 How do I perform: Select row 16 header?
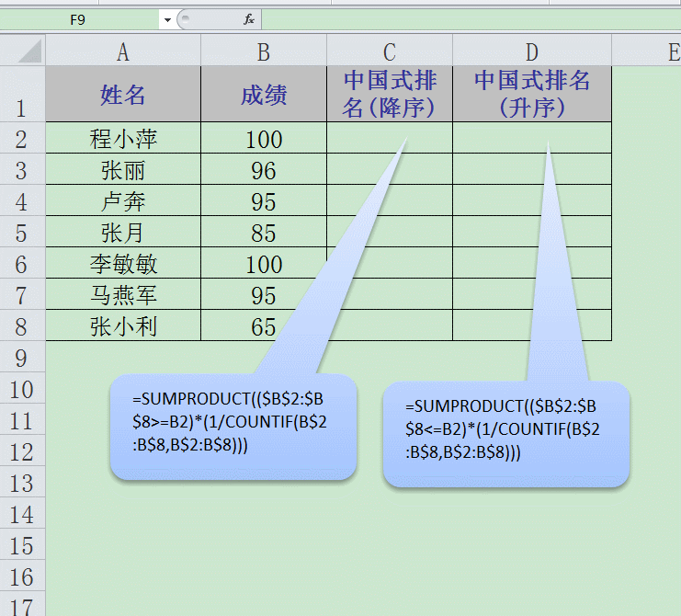click(23, 576)
